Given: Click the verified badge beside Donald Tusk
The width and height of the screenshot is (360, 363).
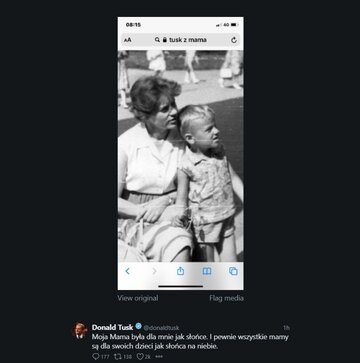Looking at the screenshot, I should pos(138,327).
